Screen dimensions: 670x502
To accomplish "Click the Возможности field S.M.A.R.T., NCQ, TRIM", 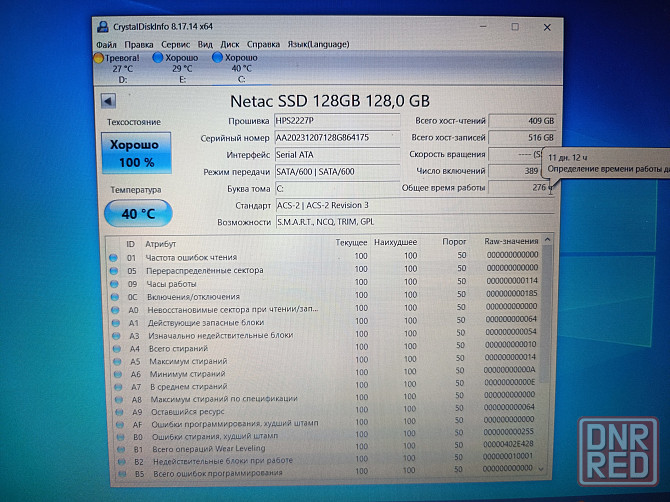I will click(x=415, y=222).
